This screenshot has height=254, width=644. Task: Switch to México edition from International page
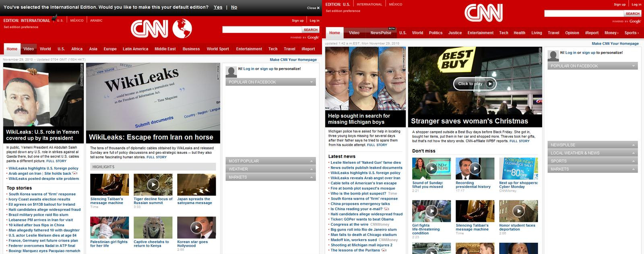[76, 21]
